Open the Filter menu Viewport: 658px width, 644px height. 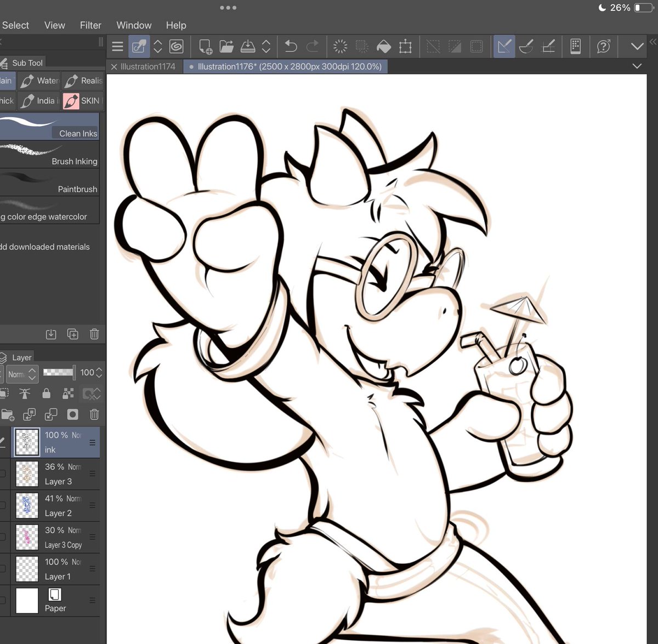(90, 25)
